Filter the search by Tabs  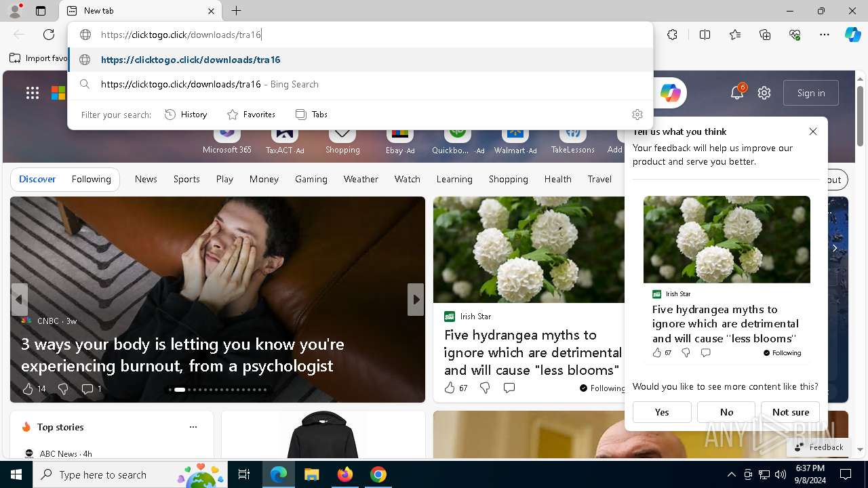point(312,115)
